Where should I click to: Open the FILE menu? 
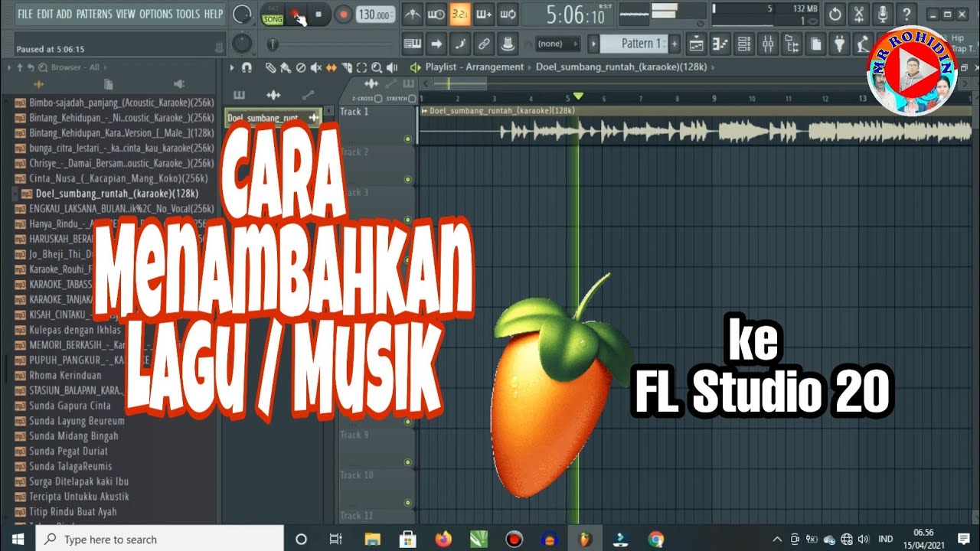(25, 14)
